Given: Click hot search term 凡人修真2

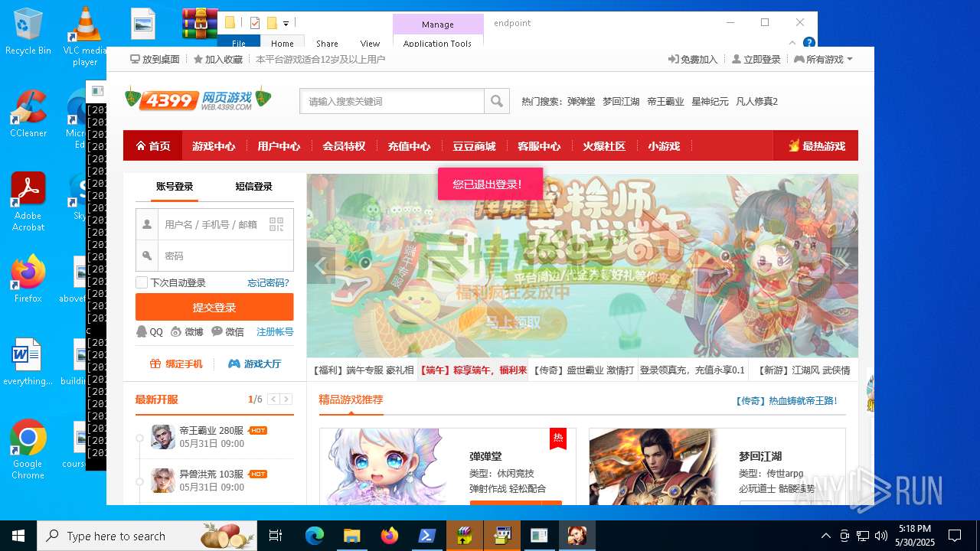Looking at the screenshot, I should click(756, 101).
